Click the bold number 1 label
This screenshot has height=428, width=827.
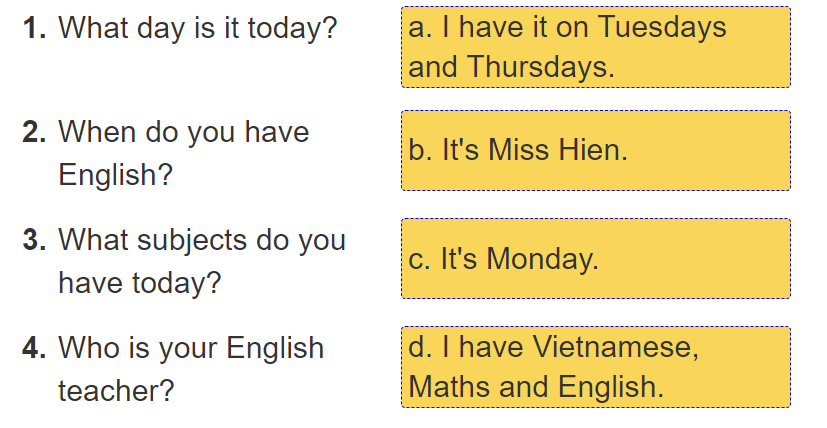click(x=35, y=27)
